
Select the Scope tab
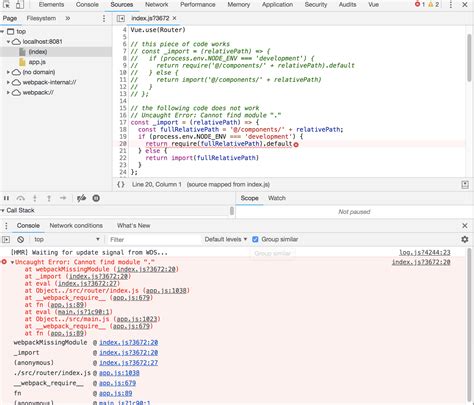pos(249,198)
